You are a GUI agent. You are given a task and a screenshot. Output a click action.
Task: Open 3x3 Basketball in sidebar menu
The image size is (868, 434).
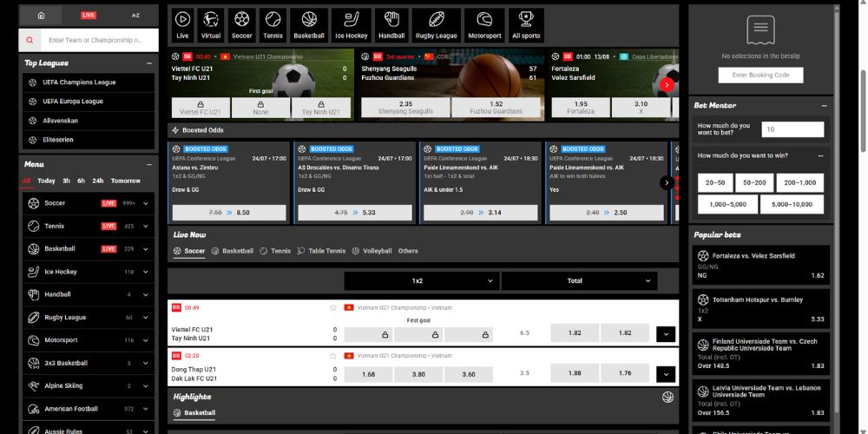89,363
